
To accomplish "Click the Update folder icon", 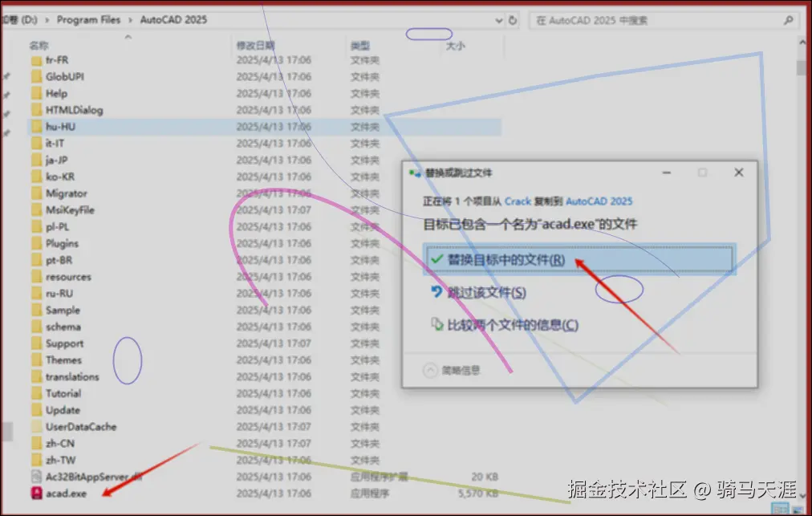I will point(36,410).
